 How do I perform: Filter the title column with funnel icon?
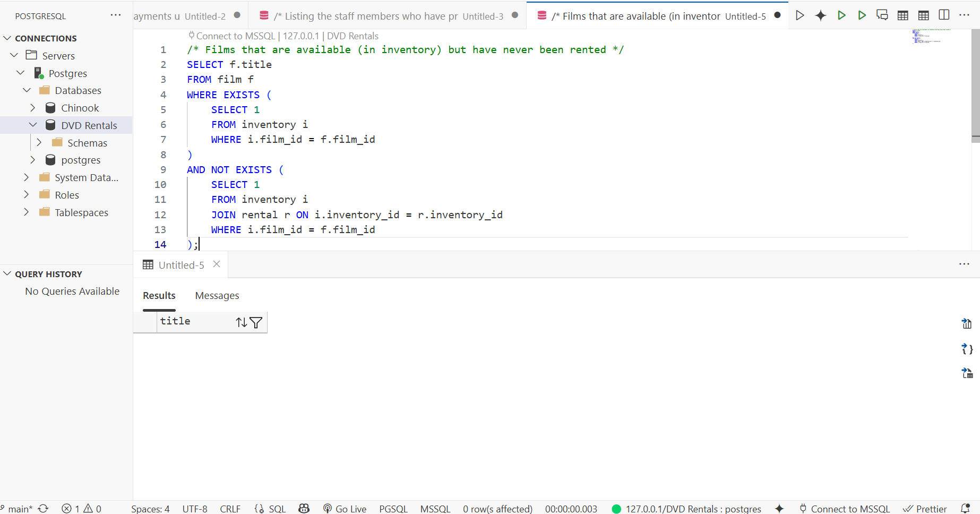256,322
